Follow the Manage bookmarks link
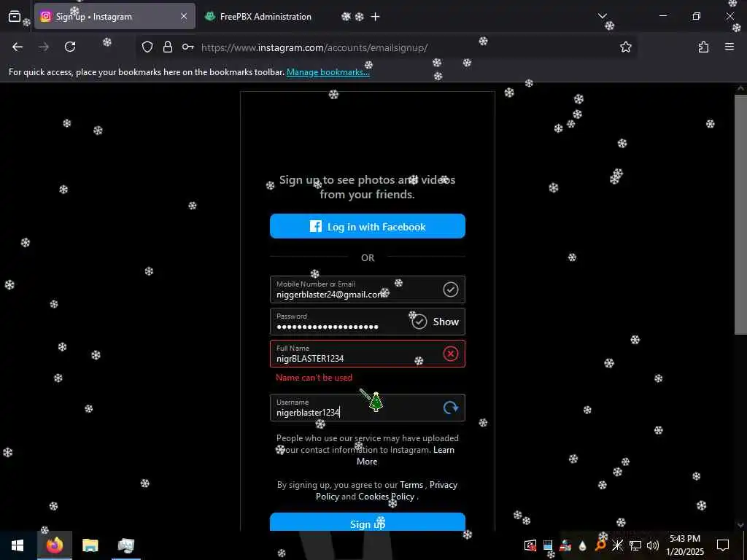Screen dimensions: 747x560 tap(328, 72)
